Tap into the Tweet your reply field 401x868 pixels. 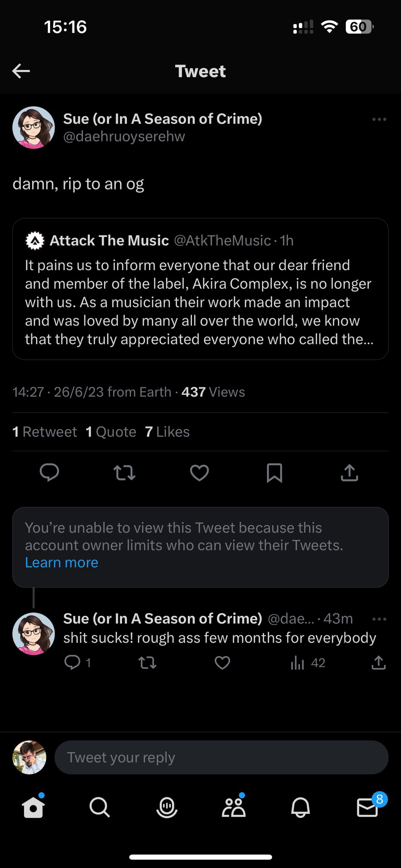(x=221, y=757)
